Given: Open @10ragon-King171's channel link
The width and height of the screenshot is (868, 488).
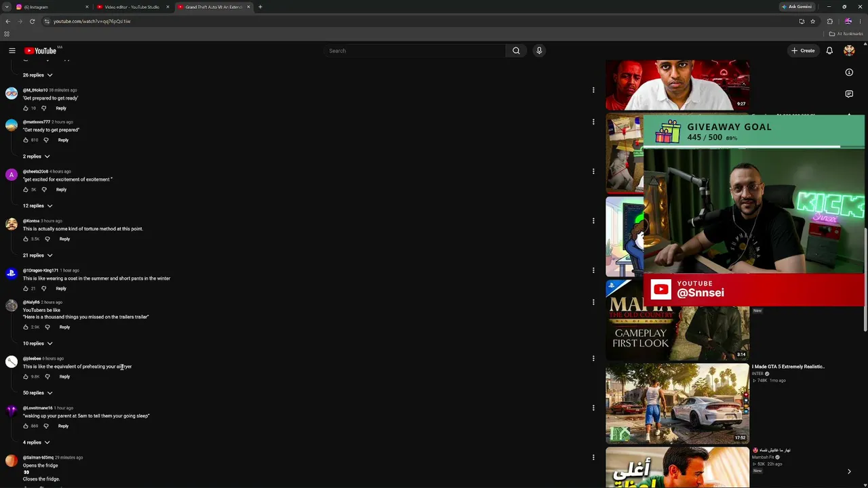Looking at the screenshot, I should [41, 270].
